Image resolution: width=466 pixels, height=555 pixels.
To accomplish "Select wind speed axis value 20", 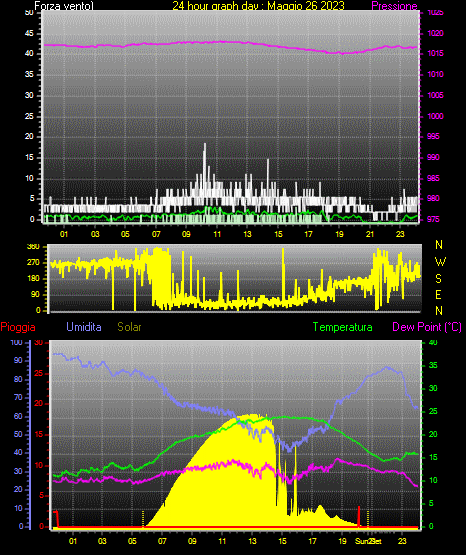I will pos(29,136).
